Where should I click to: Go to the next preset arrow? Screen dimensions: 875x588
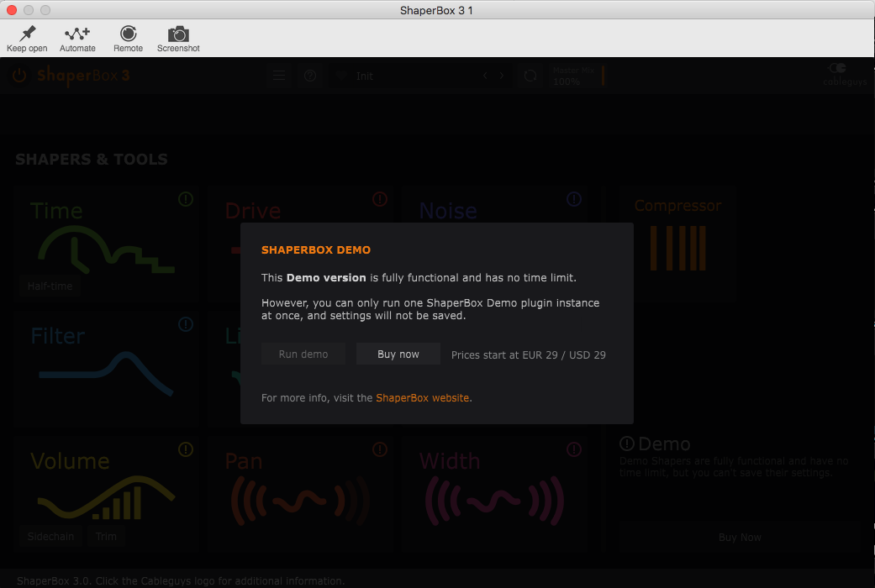click(502, 76)
